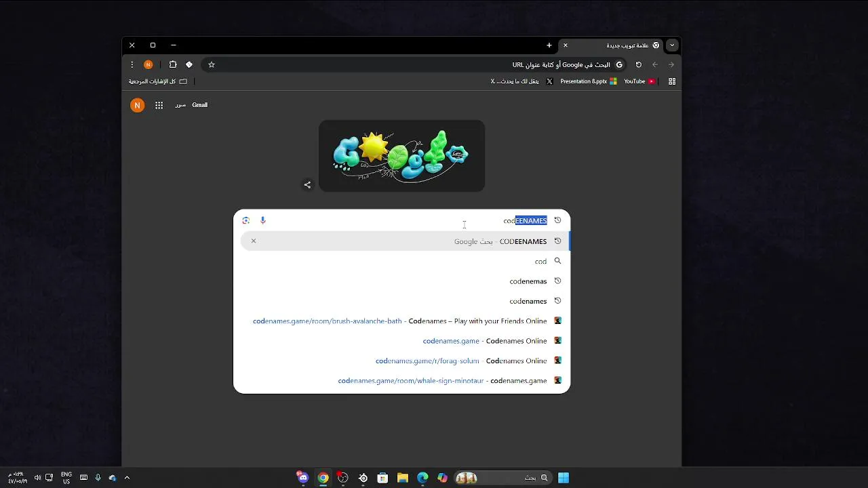Show hidden system tray icons

[127, 478]
